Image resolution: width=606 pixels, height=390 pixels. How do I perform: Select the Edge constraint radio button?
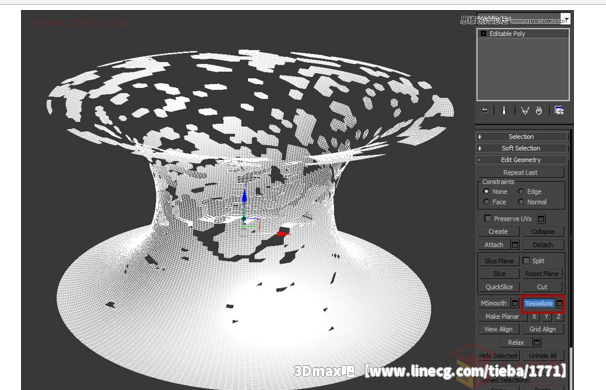[521, 191]
